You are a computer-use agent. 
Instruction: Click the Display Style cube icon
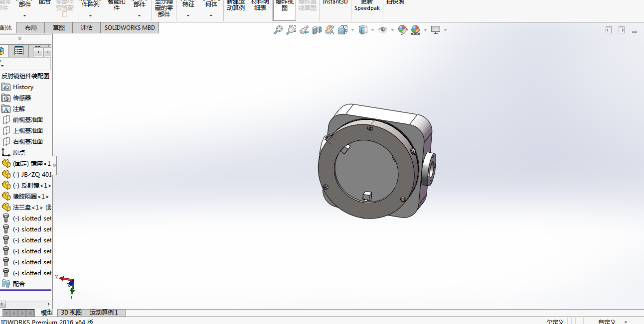pos(363,30)
